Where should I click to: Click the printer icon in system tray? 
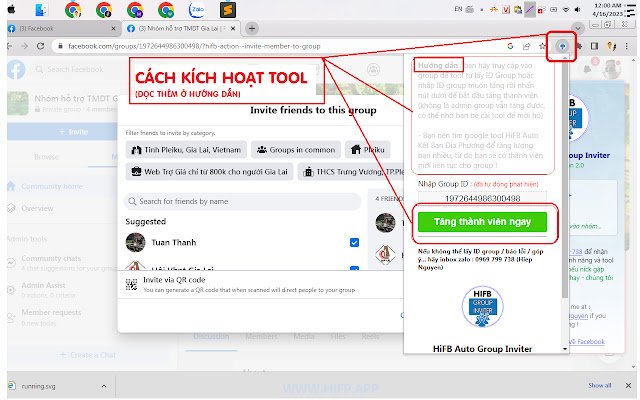[470, 9]
